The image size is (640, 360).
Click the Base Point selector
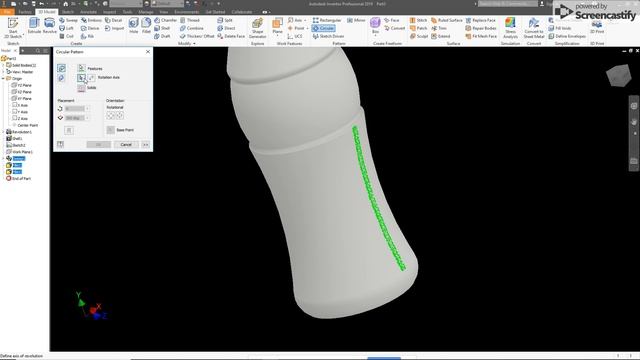[111, 130]
